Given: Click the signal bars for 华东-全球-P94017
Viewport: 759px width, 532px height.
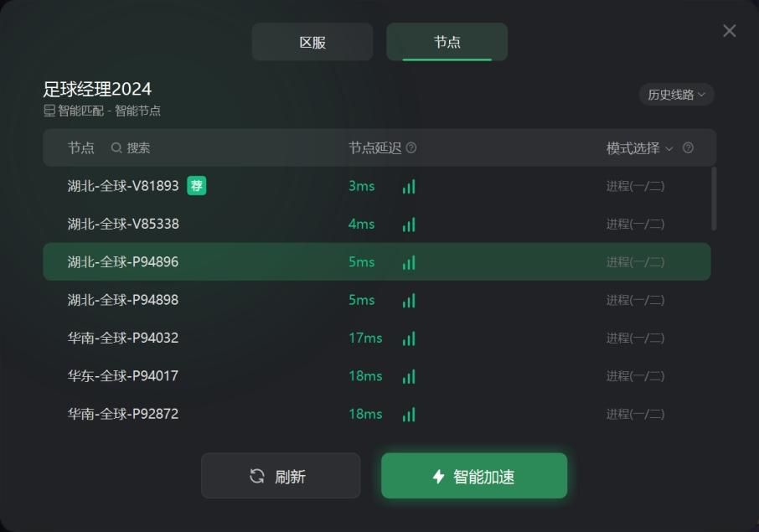Looking at the screenshot, I should coord(409,376).
